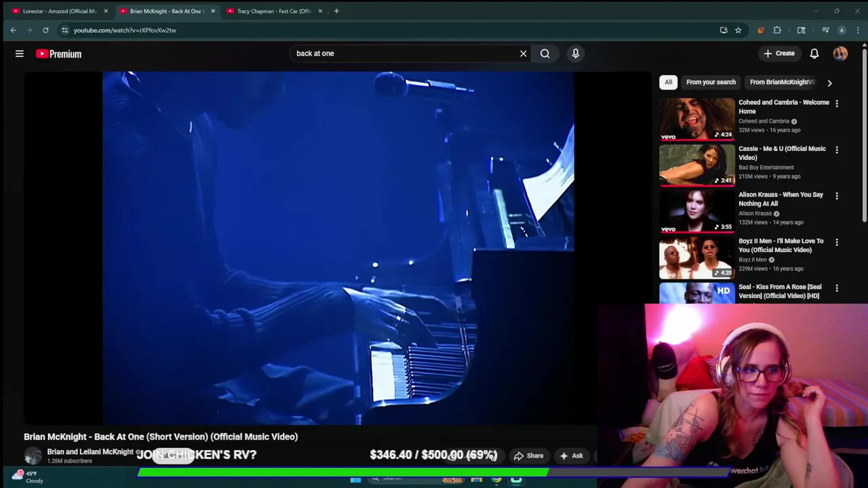Screen dimensions: 868x488
Task: Open Coheed and Cambria - Welcome Home title
Action: [783, 106]
